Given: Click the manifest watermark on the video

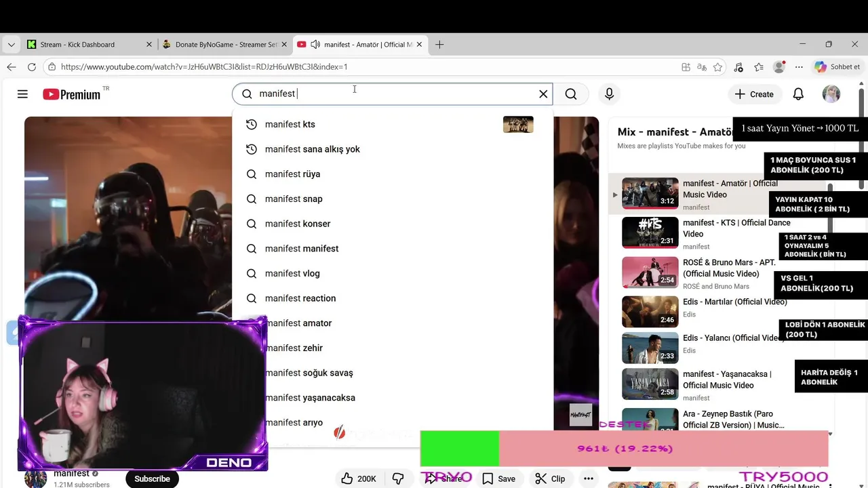Looking at the screenshot, I should [x=580, y=414].
